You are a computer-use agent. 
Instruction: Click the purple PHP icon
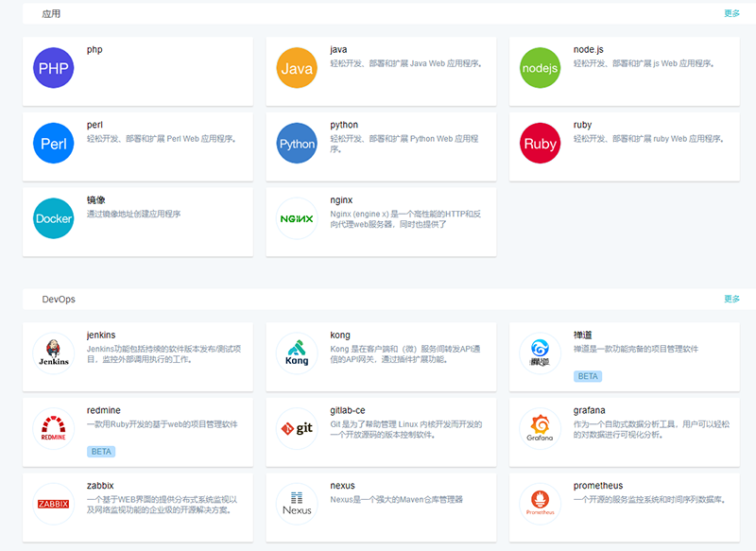(x=53, y=68)
